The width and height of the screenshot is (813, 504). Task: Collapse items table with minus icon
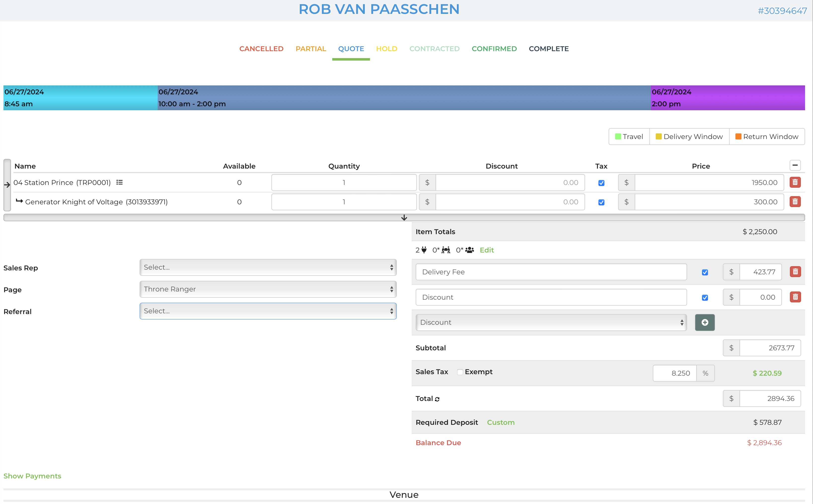(x=795, y=165)
